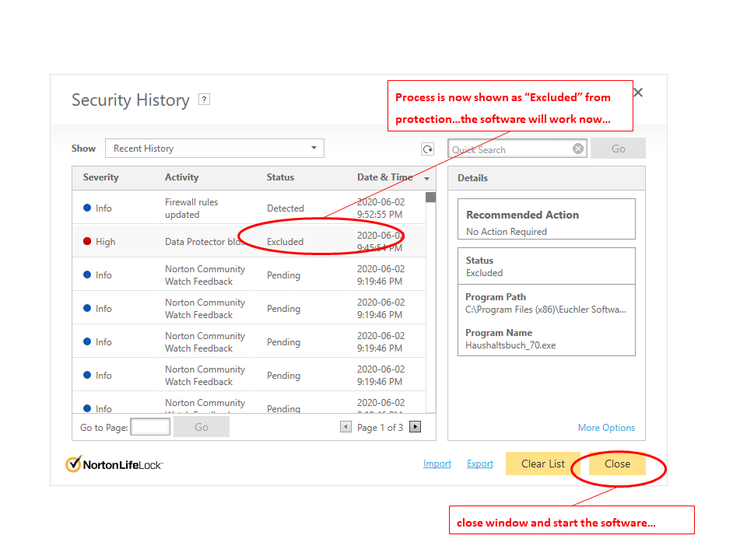Click the Export link
747x560 pixels.
click(480, 464)
